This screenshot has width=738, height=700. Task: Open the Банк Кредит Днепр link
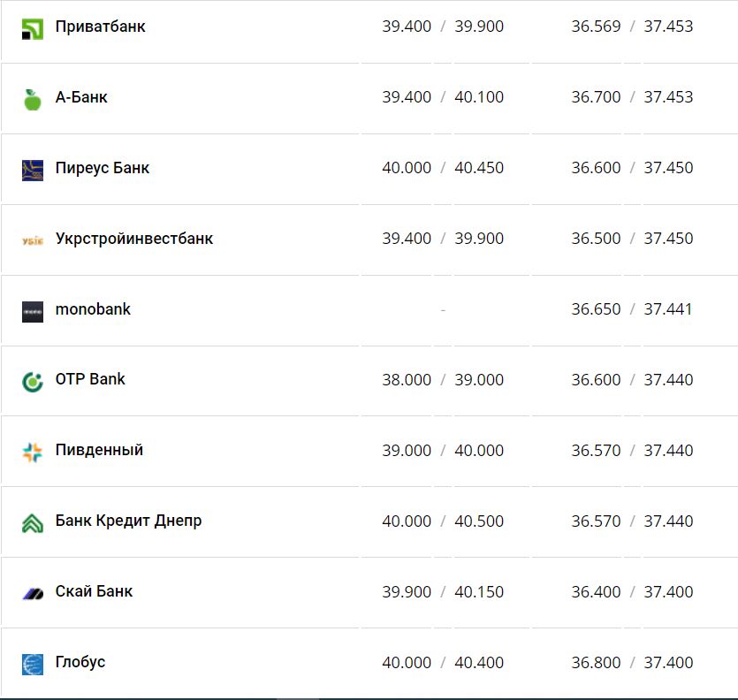click(x=128, y=521)
